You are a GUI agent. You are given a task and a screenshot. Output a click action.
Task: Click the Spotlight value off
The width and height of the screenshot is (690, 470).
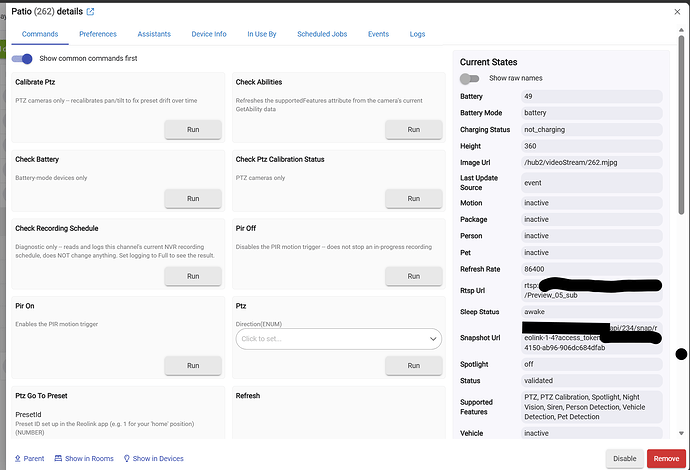[592, 364]
